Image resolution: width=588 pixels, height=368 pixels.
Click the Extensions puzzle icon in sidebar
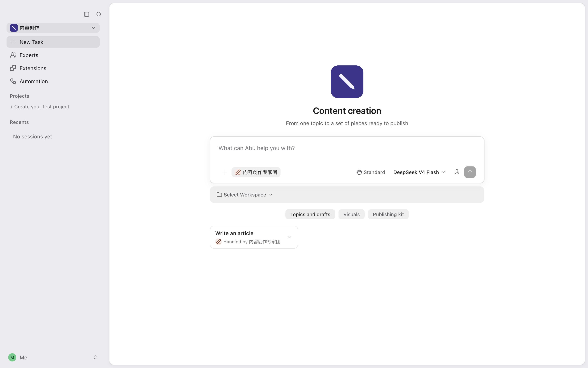point(13,68)
